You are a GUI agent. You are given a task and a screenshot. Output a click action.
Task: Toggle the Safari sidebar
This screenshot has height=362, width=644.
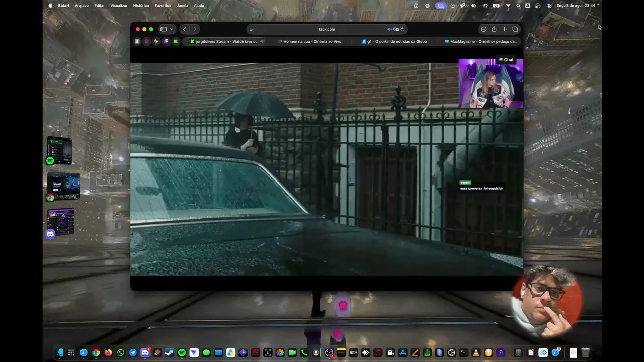tap(164, 29)
